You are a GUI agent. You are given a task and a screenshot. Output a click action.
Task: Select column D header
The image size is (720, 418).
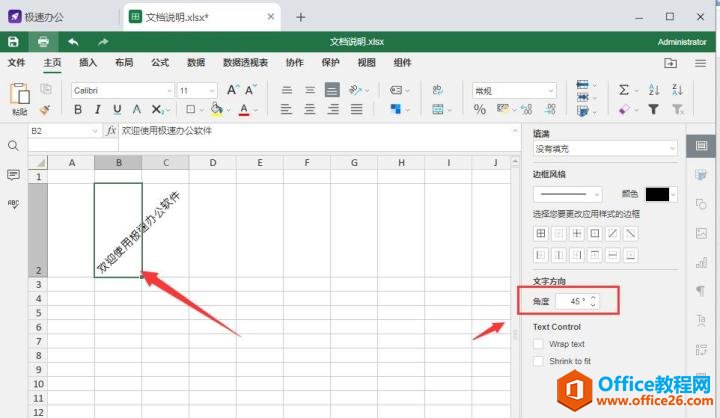(213, 163)
